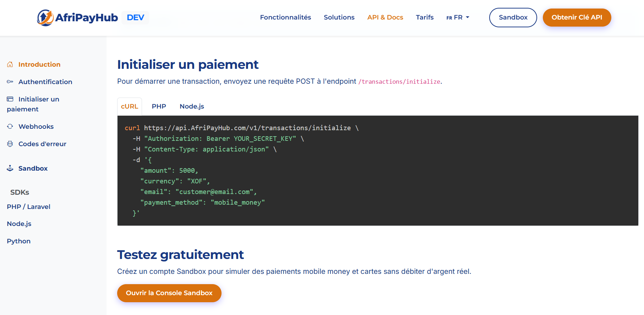Click the anchor icon beside Sandbox
This screenshot has width=644, height=315.
point(10,168)
